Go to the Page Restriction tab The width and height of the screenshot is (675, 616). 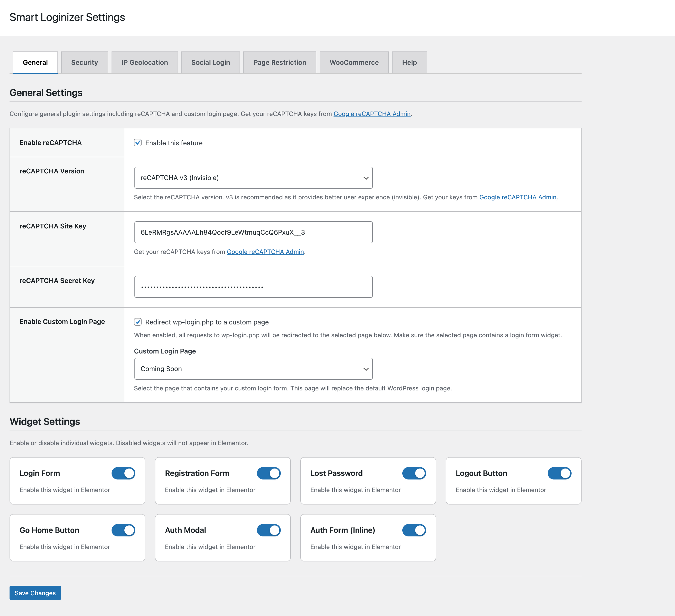(x=280, y=62)
